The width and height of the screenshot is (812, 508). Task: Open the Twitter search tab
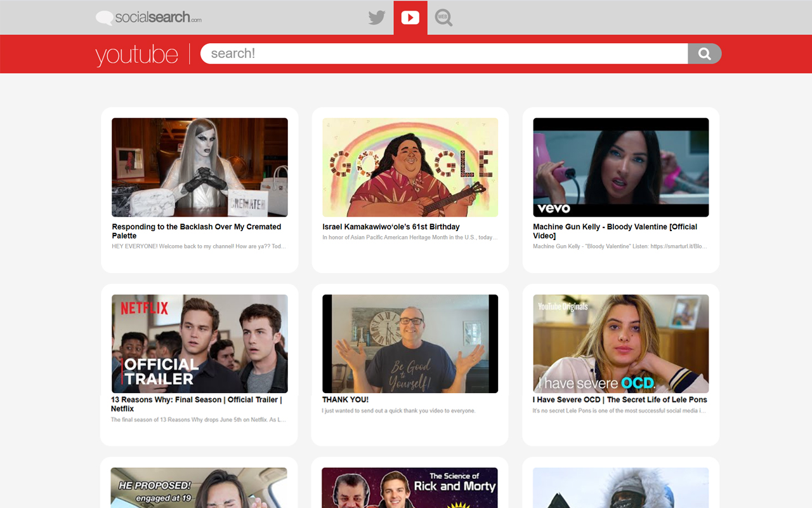click(x=377, y=18)
